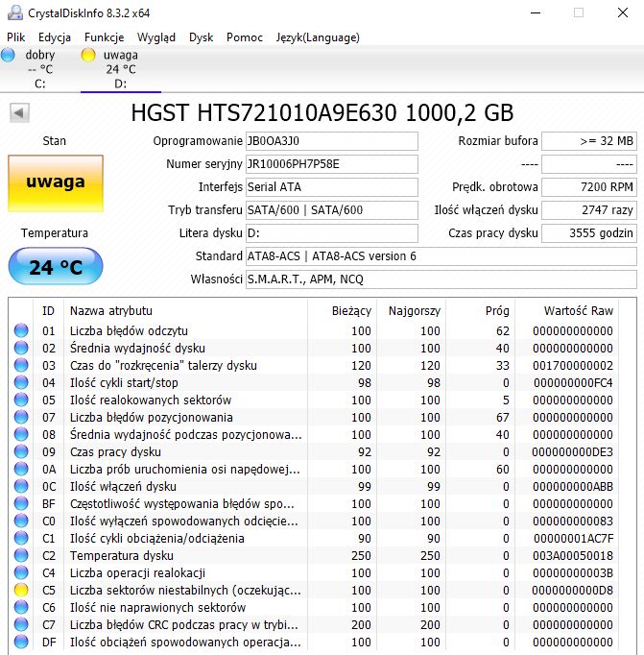Click status orb of row C7
This screenshot has width=644, height=655.
click(x=21, y=624)
